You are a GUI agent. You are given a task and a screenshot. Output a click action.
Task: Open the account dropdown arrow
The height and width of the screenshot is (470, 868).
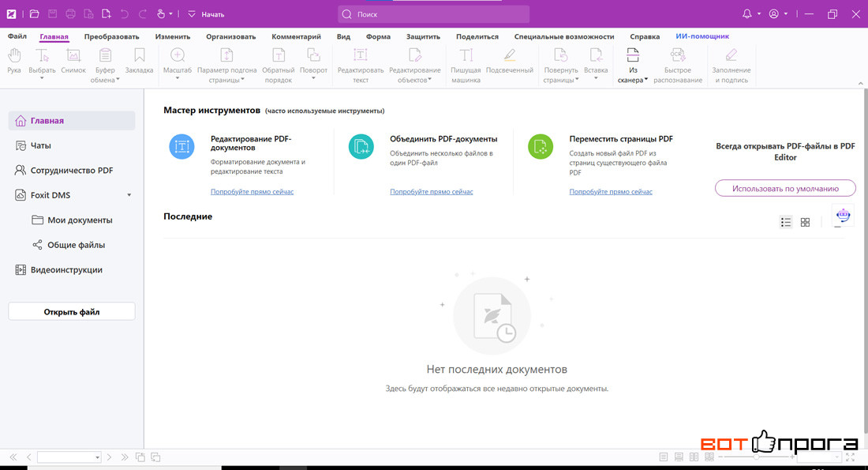pos(785,14)
